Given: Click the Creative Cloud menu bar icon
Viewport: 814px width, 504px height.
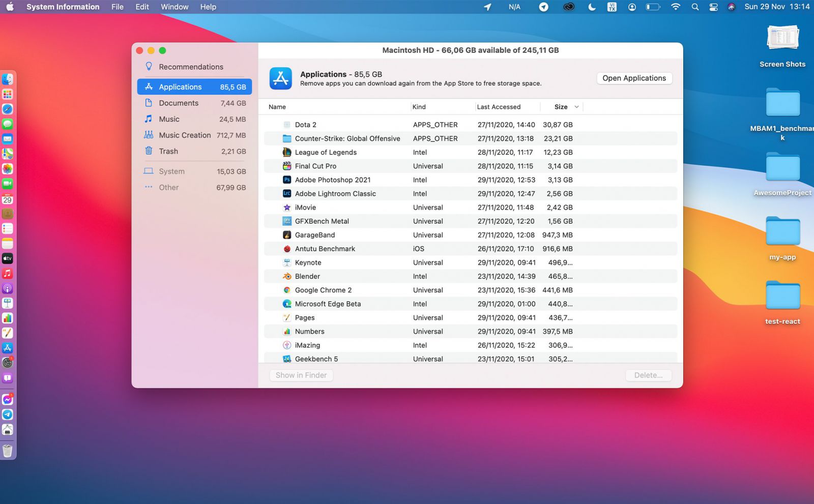Looking at the screenshot, I should [x=569, y=7].
